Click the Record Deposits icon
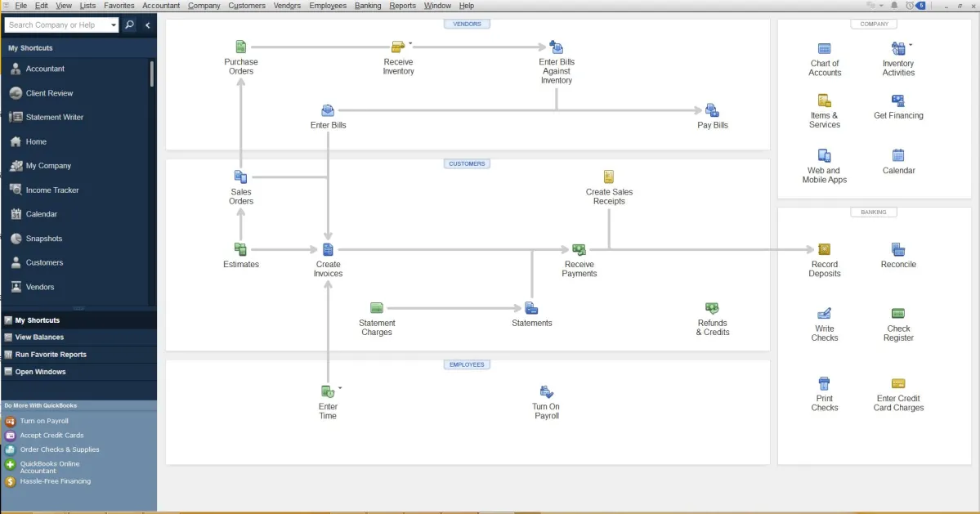Image resolution: width=980 pixels, height=514 pixels. (824, 249)
